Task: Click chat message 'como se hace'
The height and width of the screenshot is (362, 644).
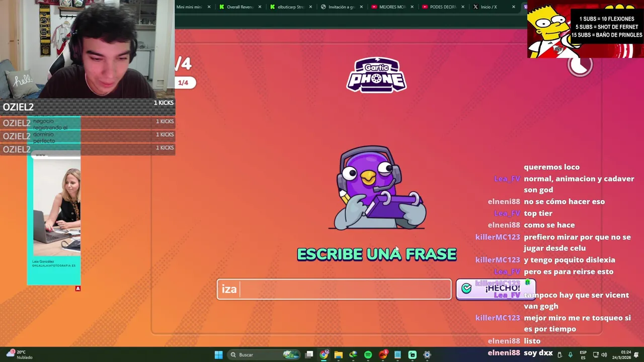Action: point(549,225)
